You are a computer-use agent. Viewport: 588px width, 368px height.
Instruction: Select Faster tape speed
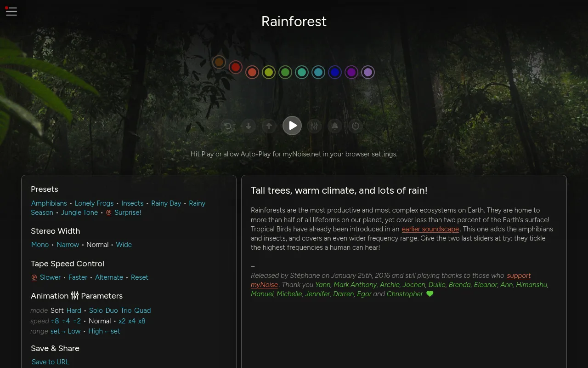tap(78, 277)
